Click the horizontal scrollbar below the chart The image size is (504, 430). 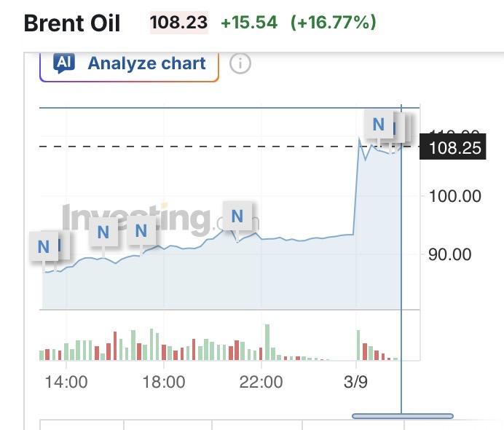[403, 416]
